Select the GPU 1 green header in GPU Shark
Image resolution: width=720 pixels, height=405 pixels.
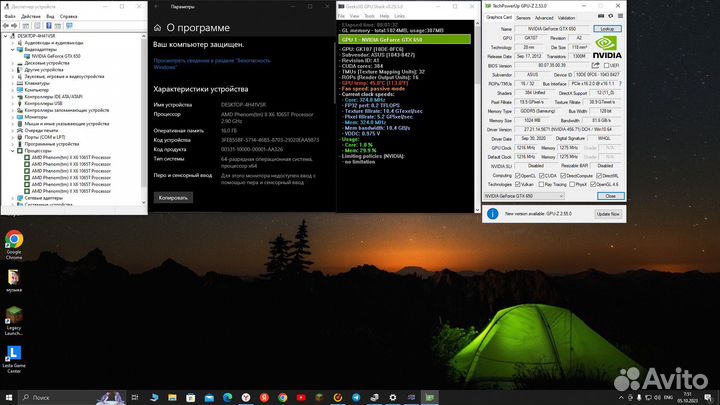coord(405,39)
